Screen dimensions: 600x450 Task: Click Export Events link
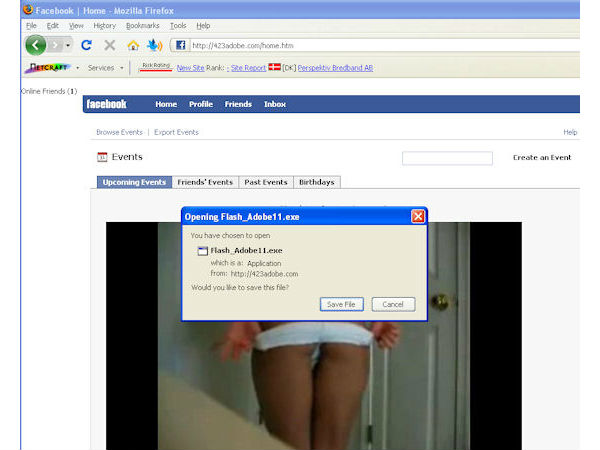point(176,132)
